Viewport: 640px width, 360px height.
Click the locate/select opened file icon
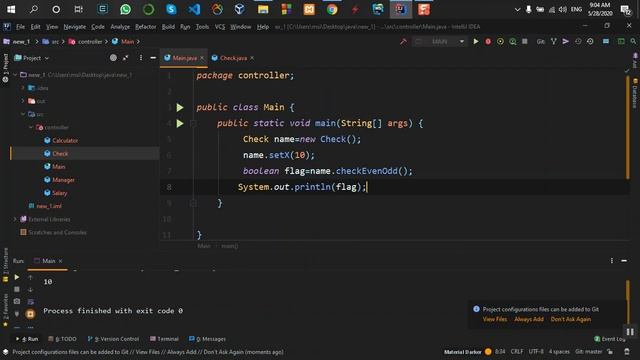[x=113, y=58]
